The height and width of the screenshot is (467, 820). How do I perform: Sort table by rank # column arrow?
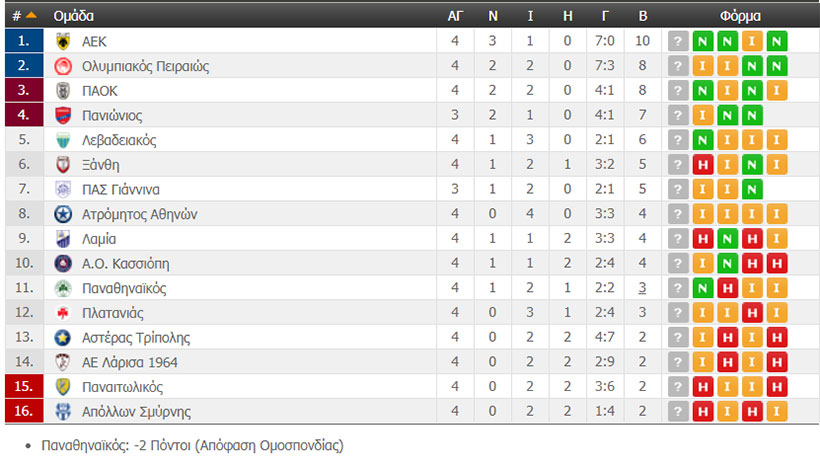(31, 16)
